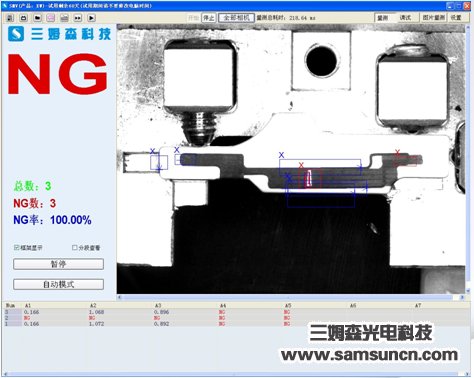Click the A5 column header
This screenshot has height=378, width=474.
point(288,305)
